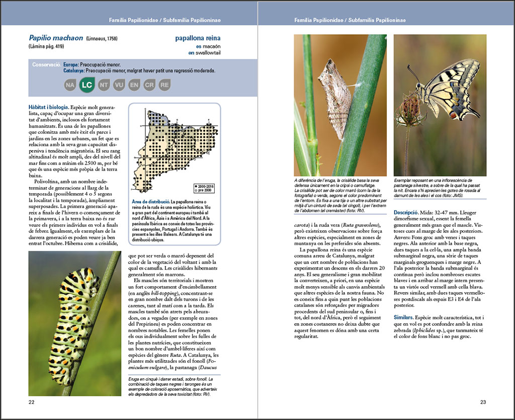The width and height of the screenshot is (515, 420).
Task: Click the VU conservation status badge
Action: [x=119, y=85]
